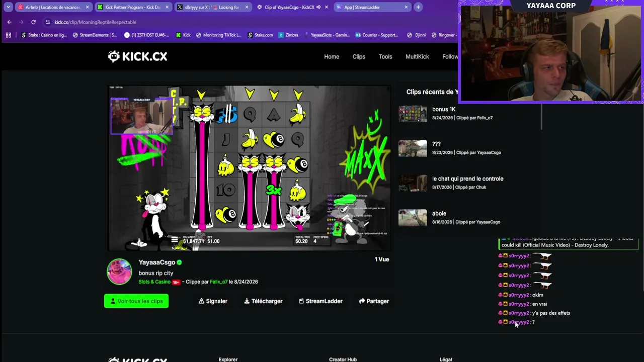Screen dimensions: 644x362
Task: Expand the tab search dropdown arrow
Action: (x=8, y=7)
